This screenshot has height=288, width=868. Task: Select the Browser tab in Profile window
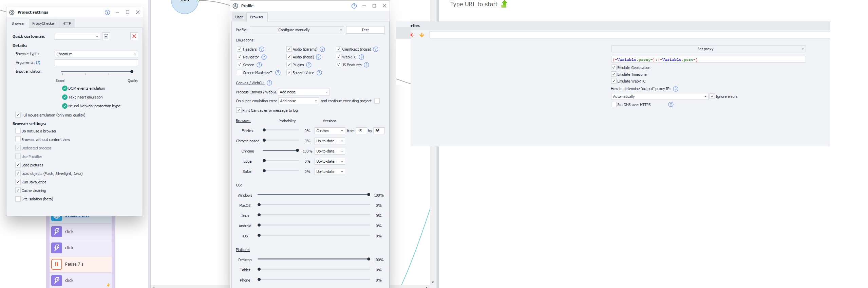pos(257,17)
